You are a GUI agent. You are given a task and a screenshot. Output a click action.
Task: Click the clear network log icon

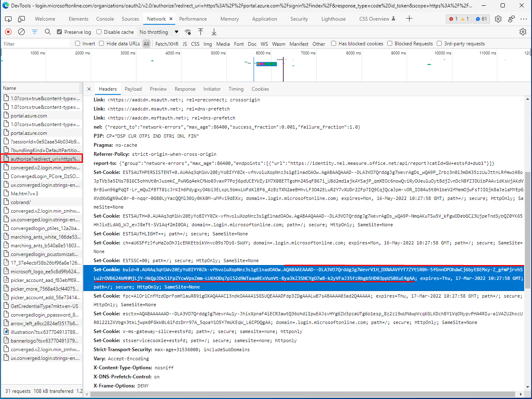click(x=21, y=32)
